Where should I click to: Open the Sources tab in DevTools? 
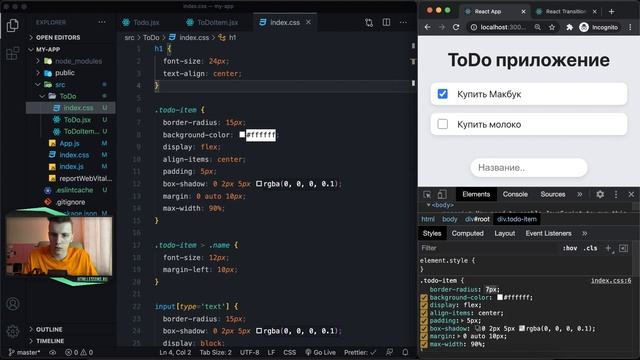553,195
